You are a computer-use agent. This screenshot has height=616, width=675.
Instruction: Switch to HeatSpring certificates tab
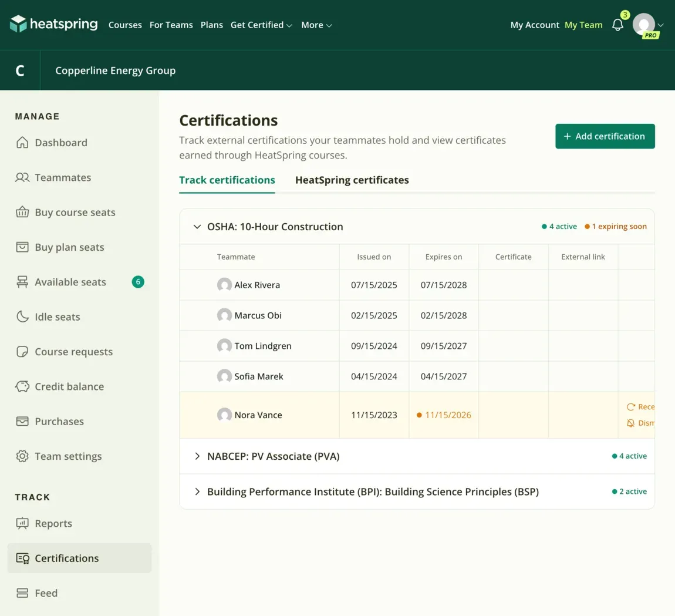point(352,180)
